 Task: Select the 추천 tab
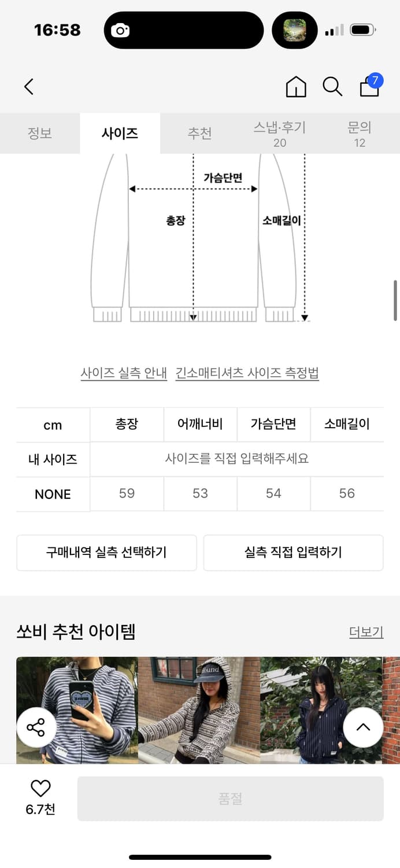pos(200,133)
